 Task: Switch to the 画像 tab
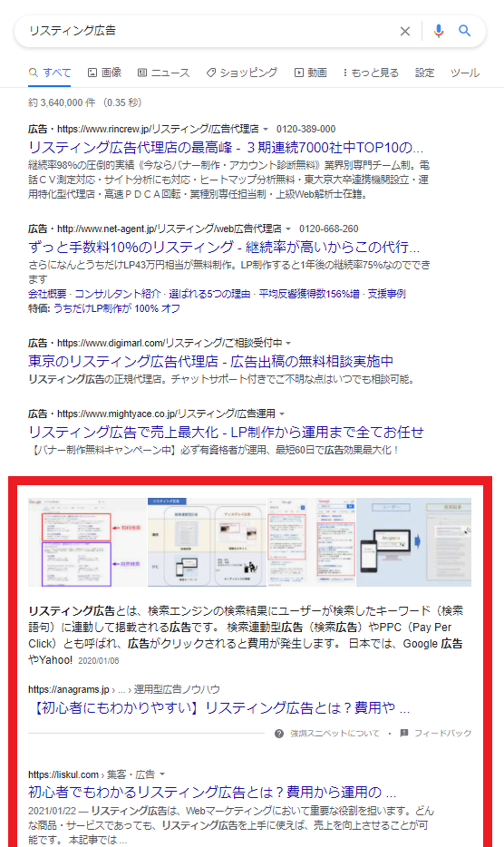click(104, 73)
